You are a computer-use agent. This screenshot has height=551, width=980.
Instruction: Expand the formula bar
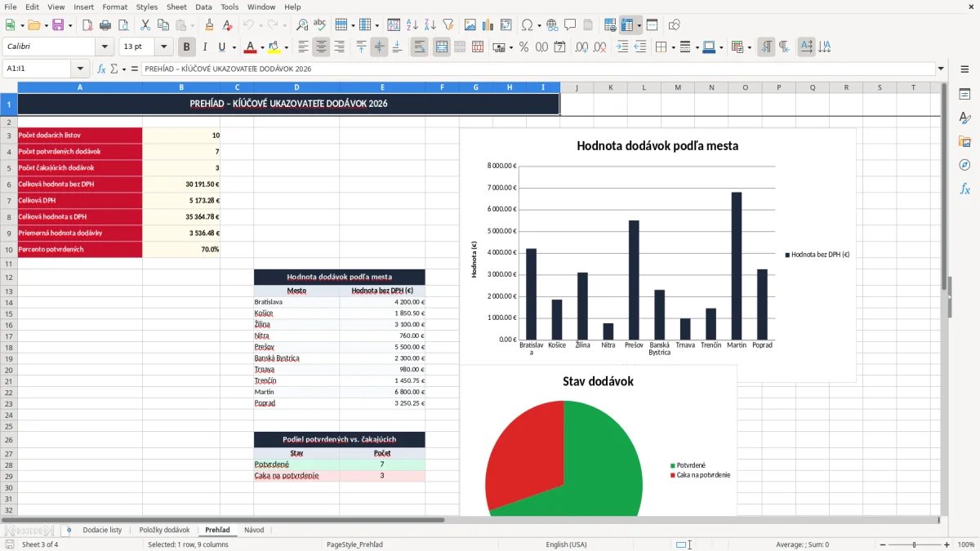pos(941,69)
